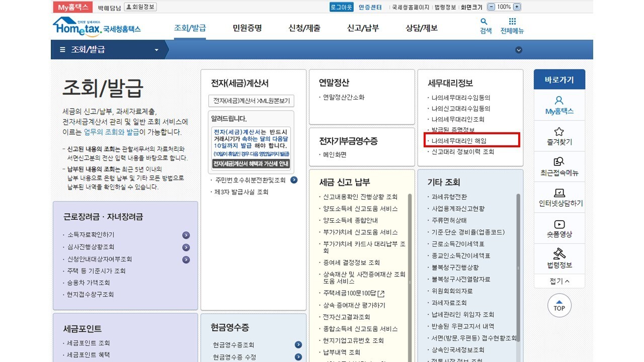Open 증여세 결정정보 조회 link
This screenshot has width=644, height=362.
(351, 262)
